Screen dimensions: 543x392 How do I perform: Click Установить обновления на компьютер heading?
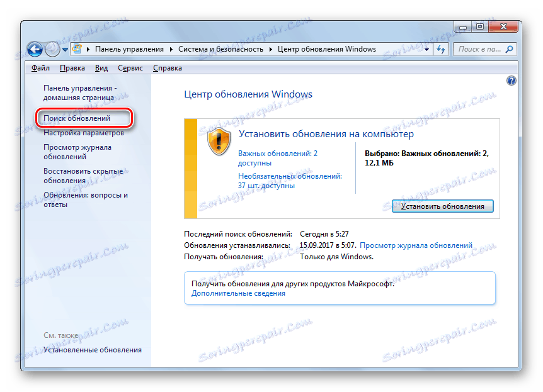[326, 134]
